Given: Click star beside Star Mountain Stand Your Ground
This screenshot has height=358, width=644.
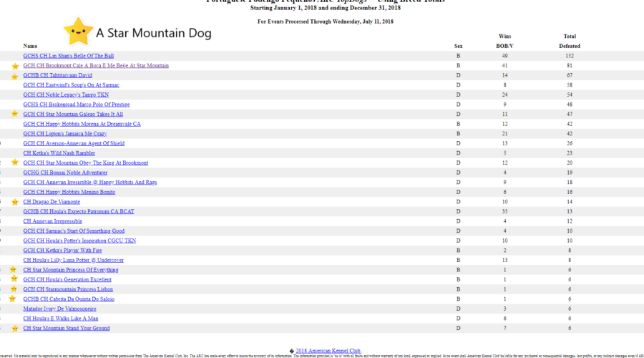Looking at the screenshot, I should tap(15, 329).
